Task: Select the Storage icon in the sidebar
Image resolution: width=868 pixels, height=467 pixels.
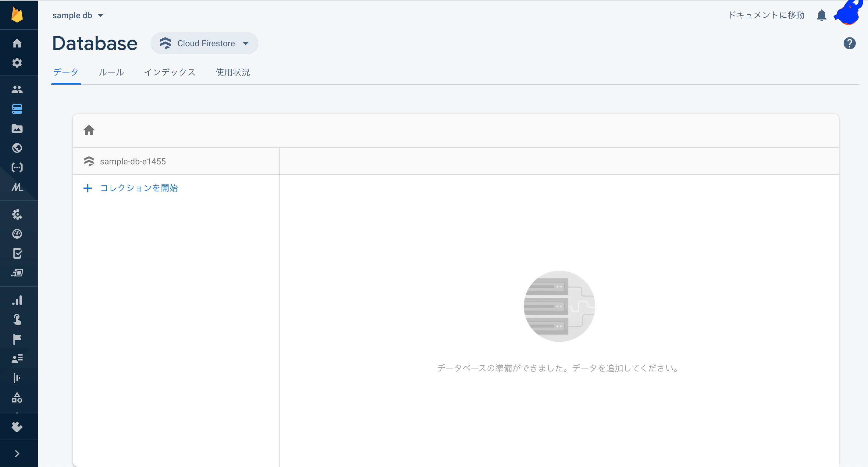Action: [x=17, y=128]
